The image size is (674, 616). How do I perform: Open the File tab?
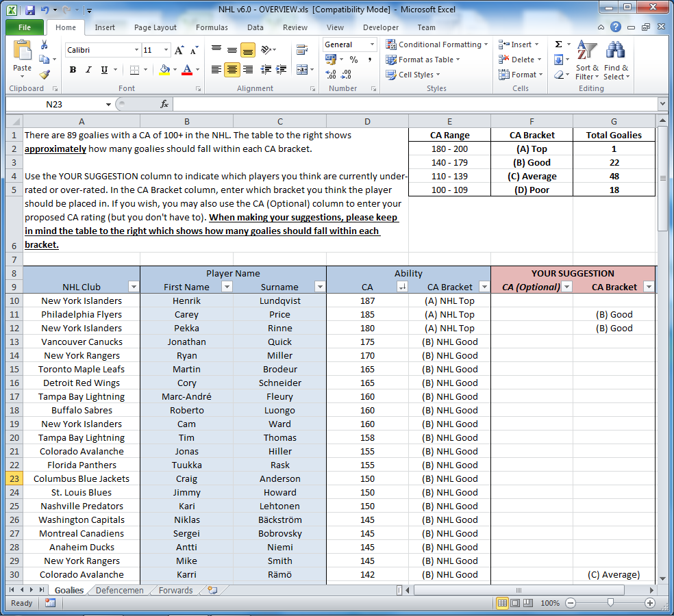(x=25, y=27)
